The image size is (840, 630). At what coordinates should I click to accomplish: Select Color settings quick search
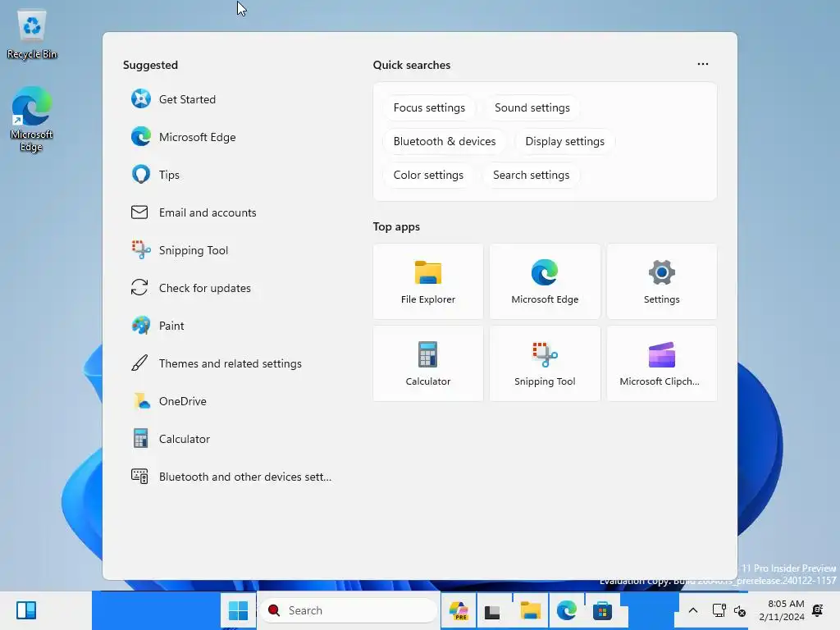tap(428, 176)
